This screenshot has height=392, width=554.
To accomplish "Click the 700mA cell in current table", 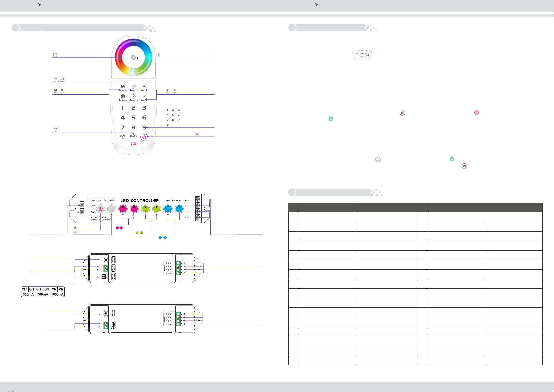I will [43, 294].
